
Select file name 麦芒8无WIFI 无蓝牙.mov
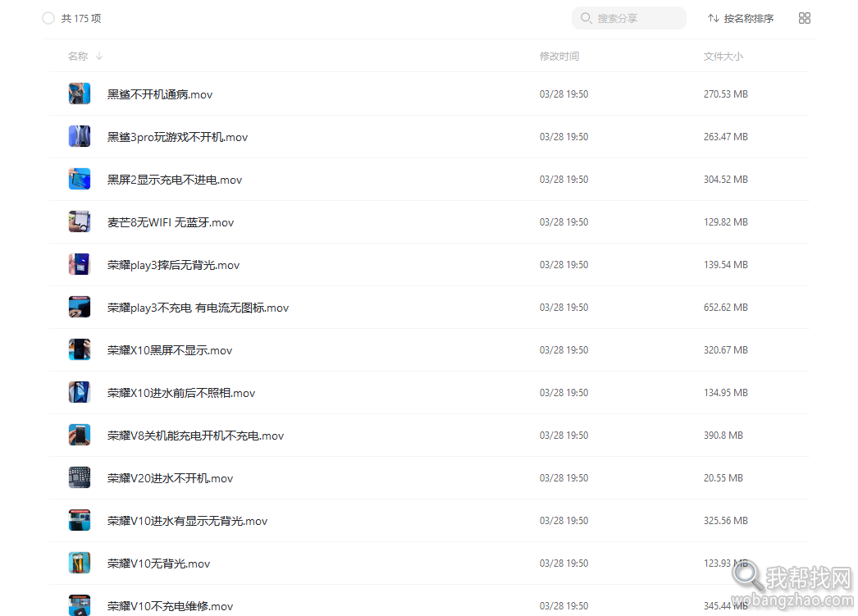tap(171, 222)
